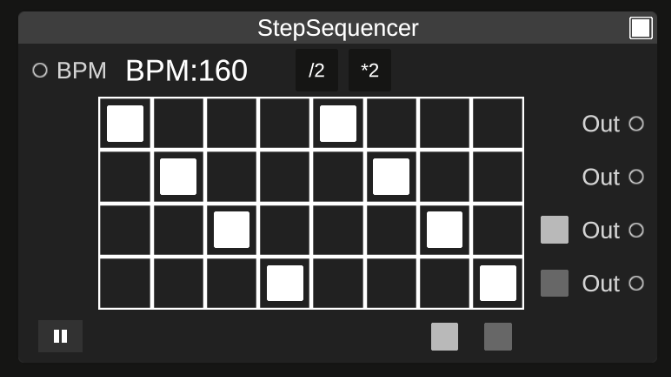The image size is (671, 377).
Task: Click the light gray square below the grid
Action: [445, 337]
